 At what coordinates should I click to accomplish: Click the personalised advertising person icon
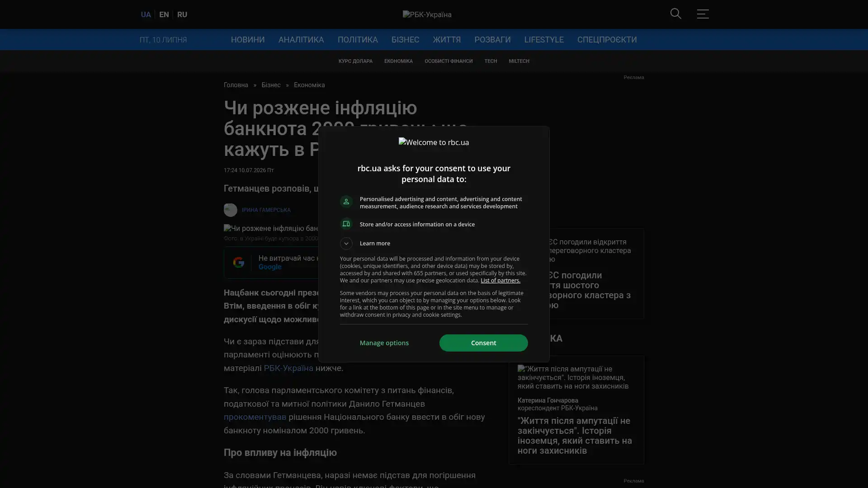tap(346, 202)
